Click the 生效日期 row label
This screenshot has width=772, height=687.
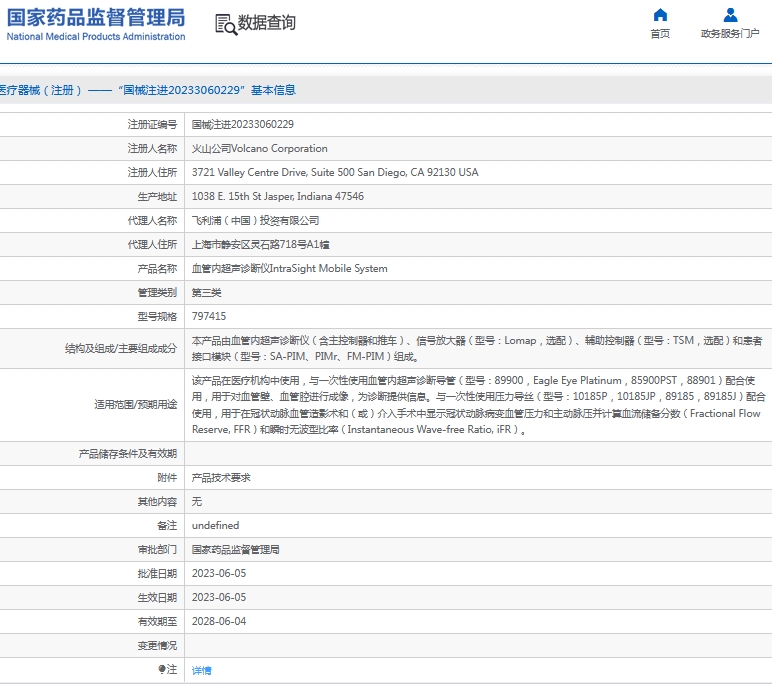tap(157, 597)
